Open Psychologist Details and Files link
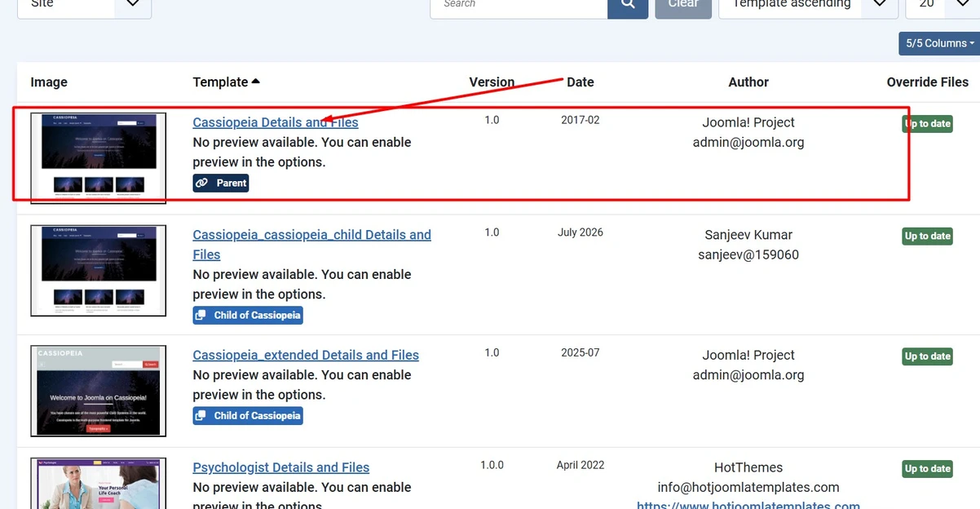Screen dimensions: 980x509 [281, 467]
